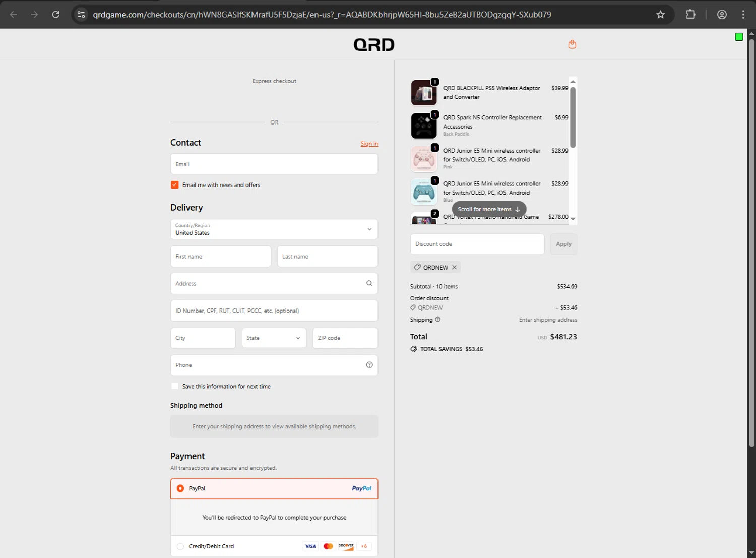The image size is (756, 558).
Task: Click the Sign in link
Action: tap(369, 144)
